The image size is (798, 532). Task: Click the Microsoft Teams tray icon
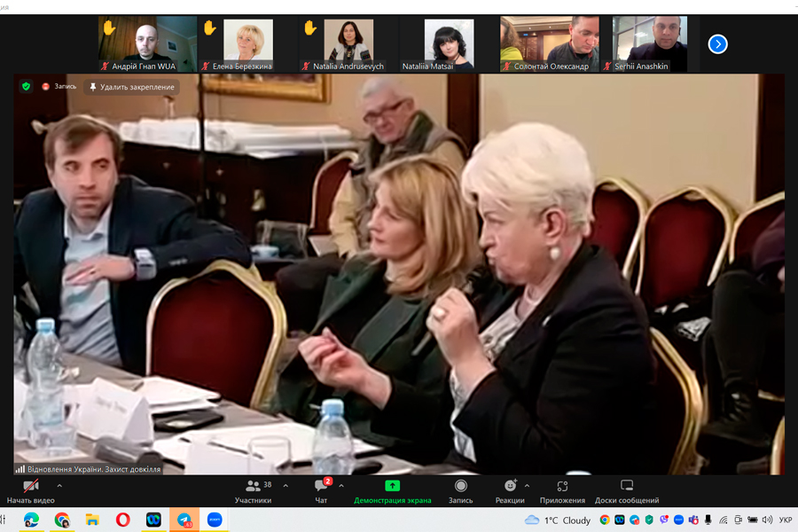pos(693,520)
